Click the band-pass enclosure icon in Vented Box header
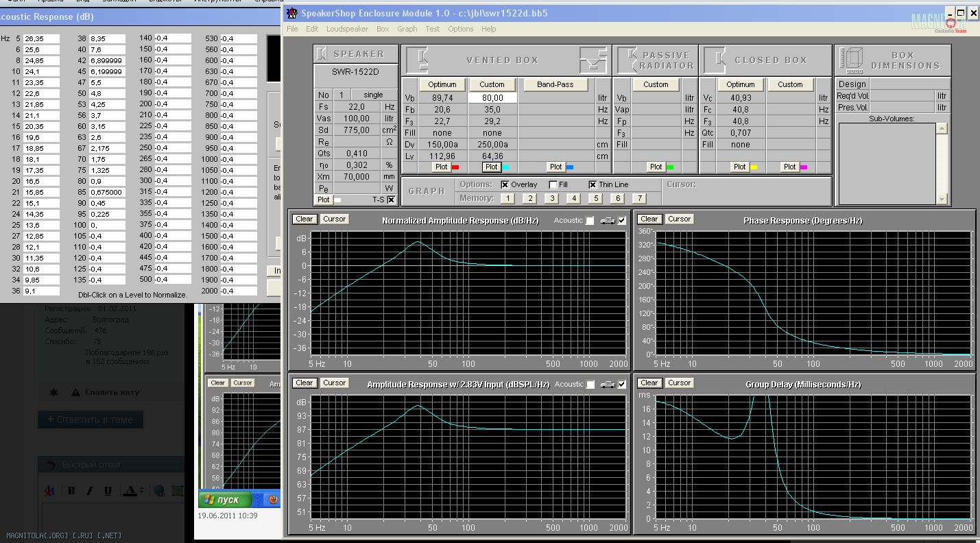The width and height of the screenshot is (980, 543). (594, 60)
